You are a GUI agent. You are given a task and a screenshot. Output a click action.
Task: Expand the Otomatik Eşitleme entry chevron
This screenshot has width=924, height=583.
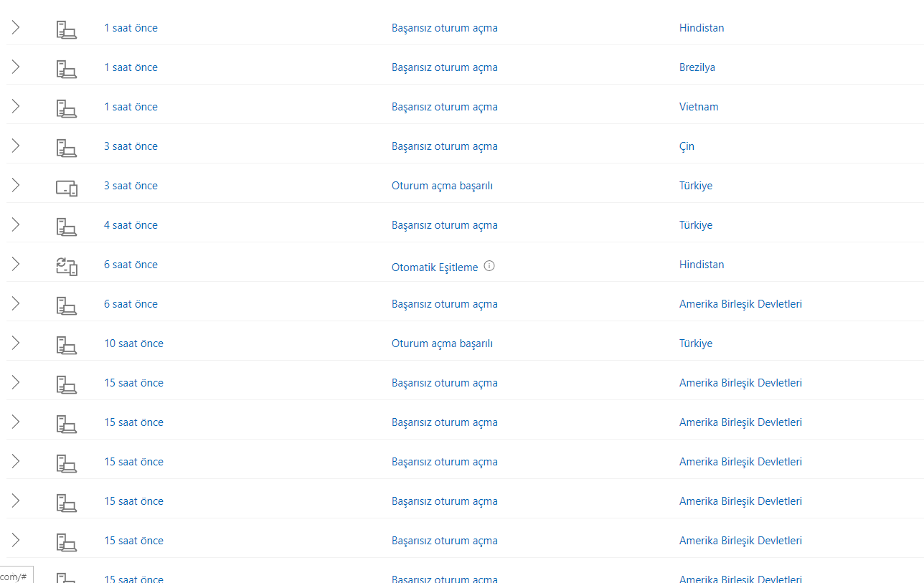(16, 265)
